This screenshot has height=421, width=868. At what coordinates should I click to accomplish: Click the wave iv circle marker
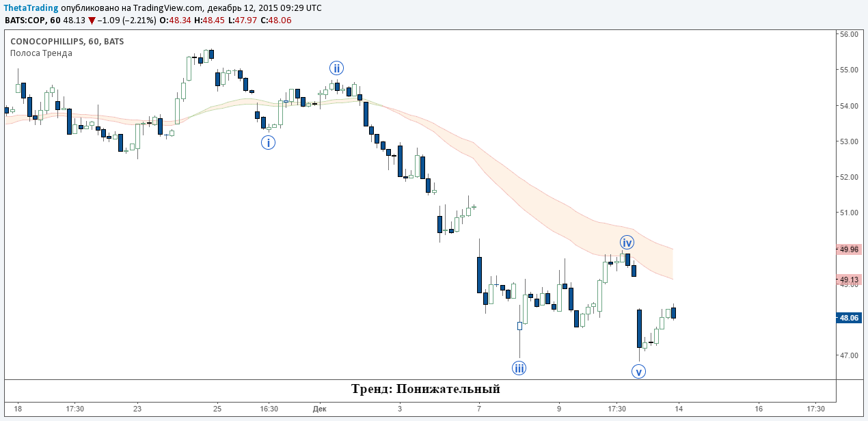[627, 242]
